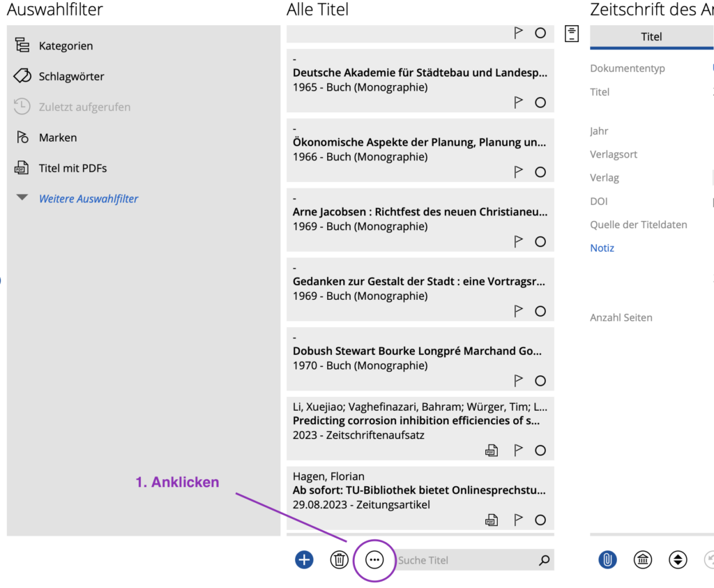Select circle for Gedanken zur Gestalt der Stadt
This screenshot has height=588, width=714.
tap(540, 312)
